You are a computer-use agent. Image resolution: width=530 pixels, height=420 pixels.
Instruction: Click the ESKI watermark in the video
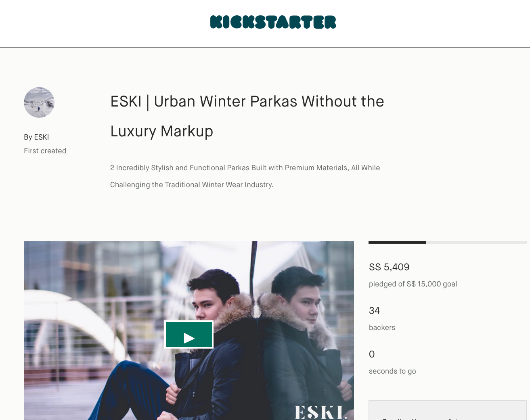point(321,412)
